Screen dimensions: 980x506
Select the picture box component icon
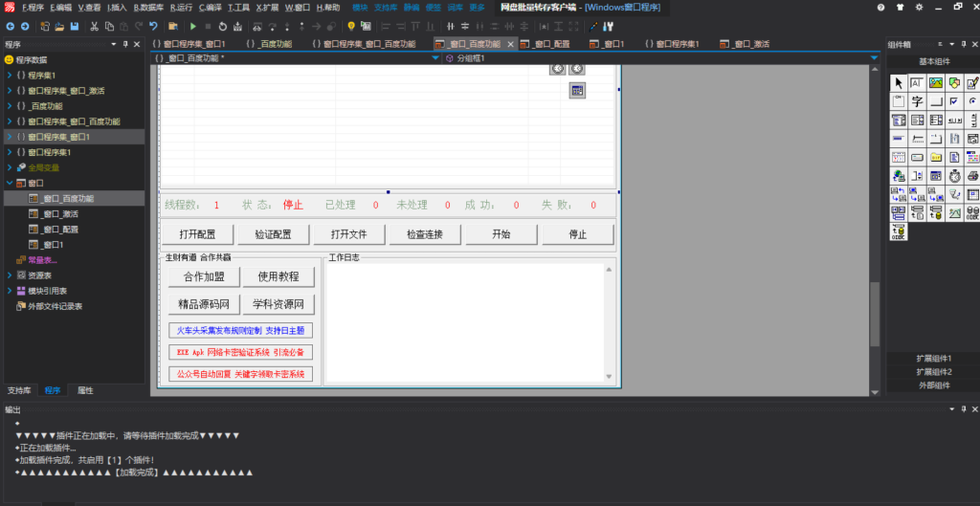(935, 83)
